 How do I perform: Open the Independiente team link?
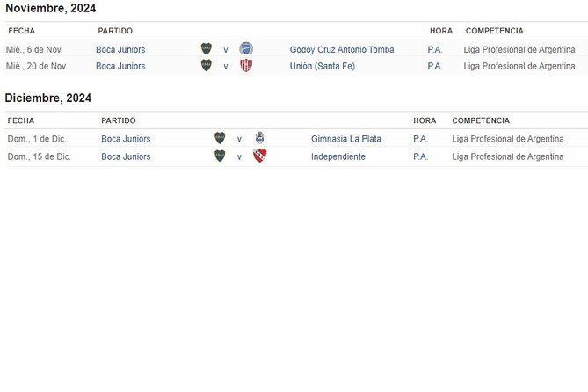coord(338,156)
